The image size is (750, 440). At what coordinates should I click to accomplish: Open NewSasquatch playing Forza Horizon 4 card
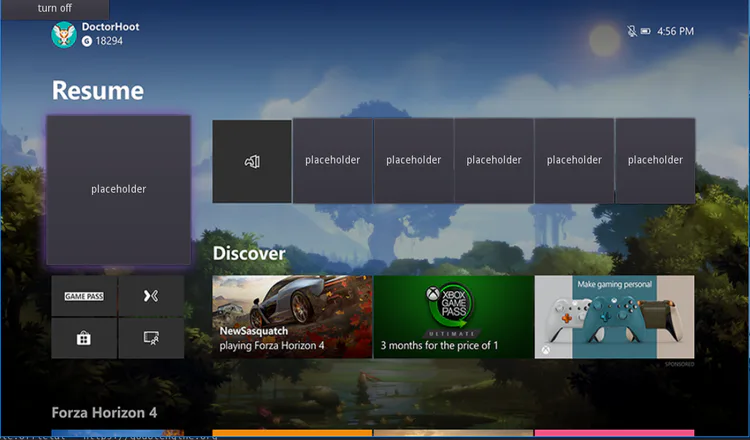[x=292, y=317]
